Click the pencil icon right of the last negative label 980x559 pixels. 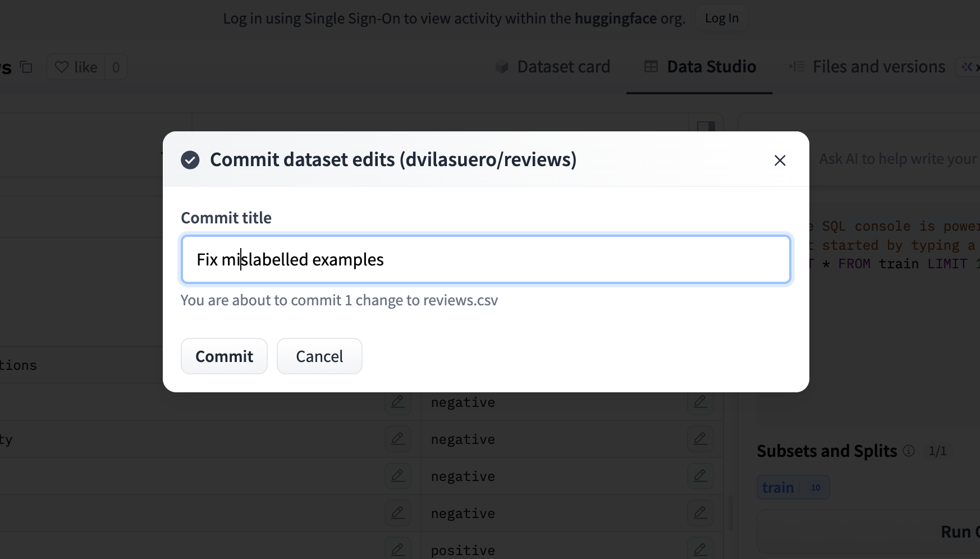(700, 513)
